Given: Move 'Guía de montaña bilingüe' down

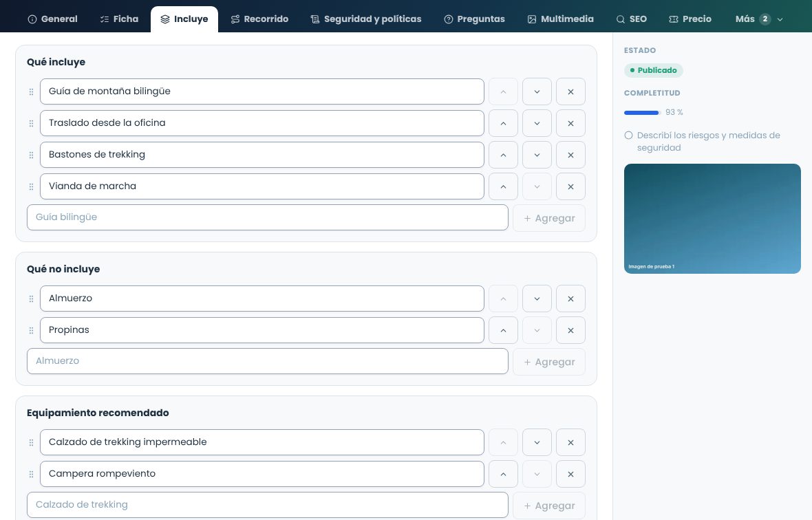Looking at the screenshot, I should pos(537,91).
